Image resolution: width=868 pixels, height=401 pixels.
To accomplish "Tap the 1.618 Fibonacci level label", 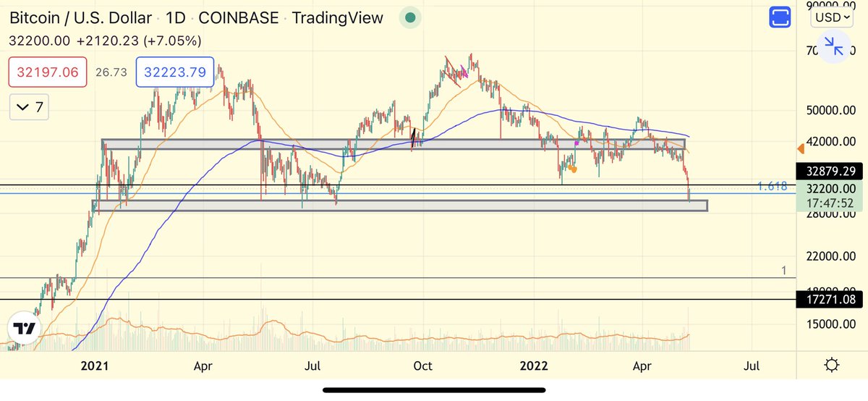I will click(772, 187).
